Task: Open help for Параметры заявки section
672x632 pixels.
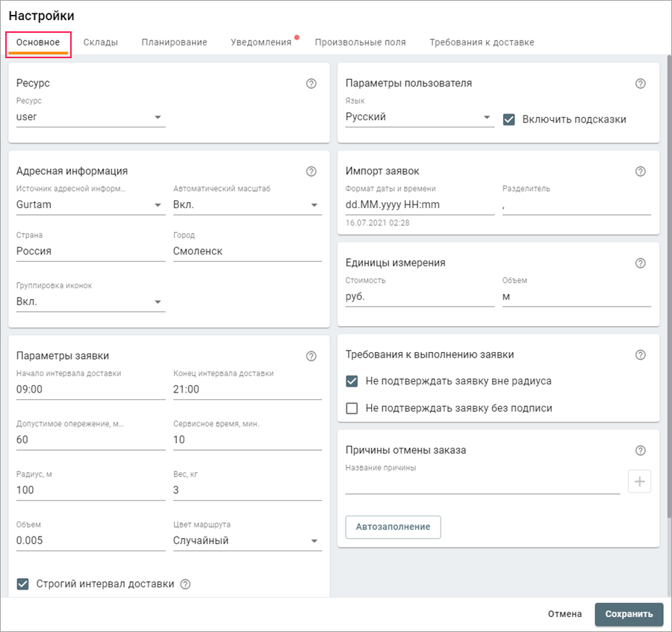Action: [311, 357]
